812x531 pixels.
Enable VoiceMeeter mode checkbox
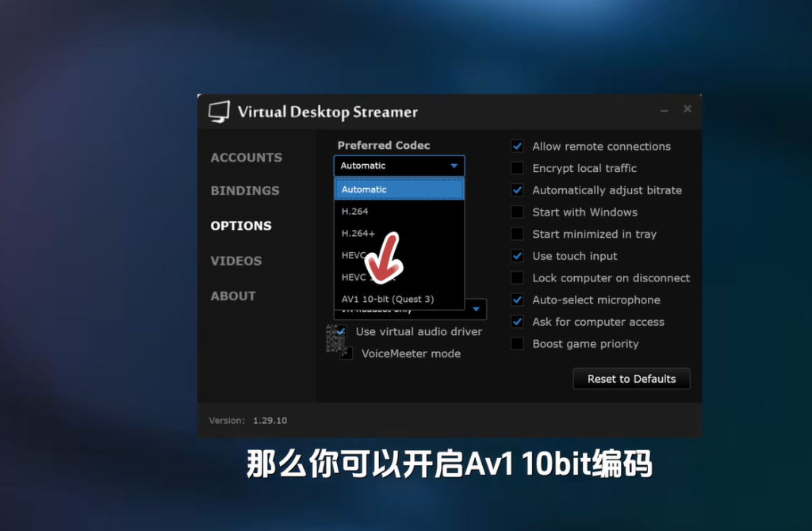pos(347,353)
